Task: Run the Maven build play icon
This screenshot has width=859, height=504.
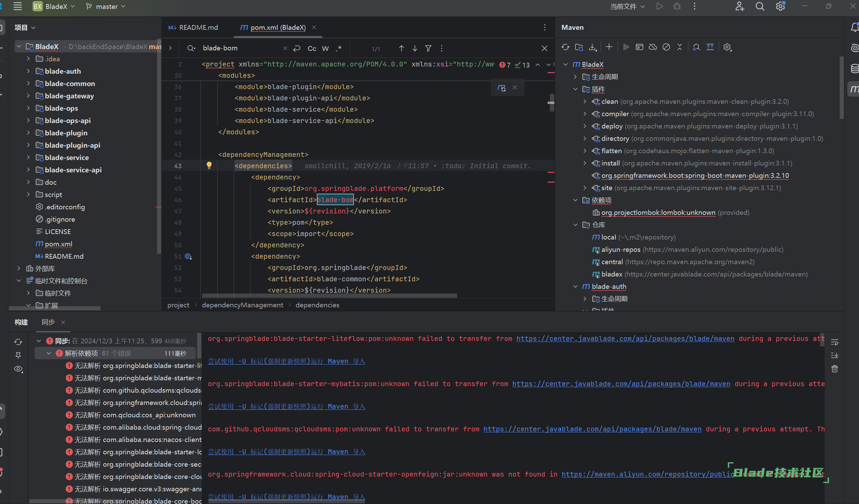Action: (626, 47)
